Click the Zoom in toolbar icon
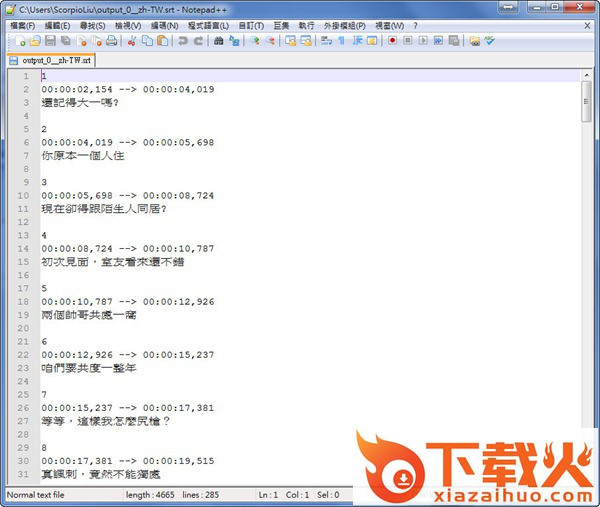 tap(255, 41)
